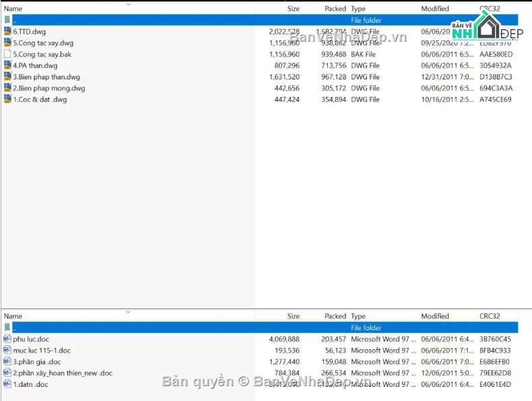Expand the sort arrow above top Name column
Viewport: 532px width, 401px height.
128,4
